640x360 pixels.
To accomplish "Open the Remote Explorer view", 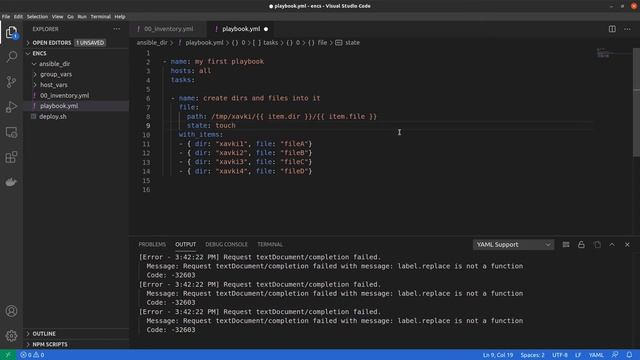I will click(11, 132).
